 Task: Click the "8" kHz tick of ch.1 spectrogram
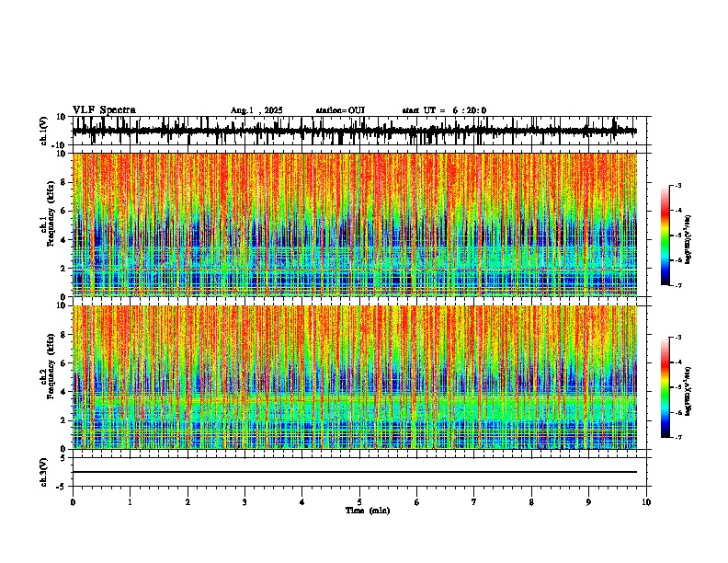pos(64,182)
